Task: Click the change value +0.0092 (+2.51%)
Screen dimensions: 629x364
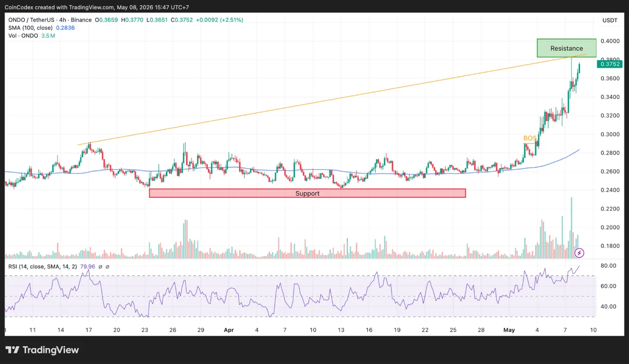Action: pyautogui.click(x=220, y=20)
